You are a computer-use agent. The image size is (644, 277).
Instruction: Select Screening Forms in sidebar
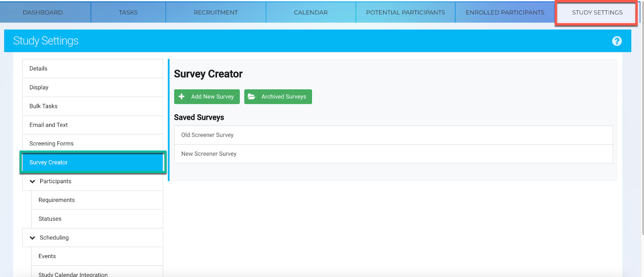coord(52,144)
